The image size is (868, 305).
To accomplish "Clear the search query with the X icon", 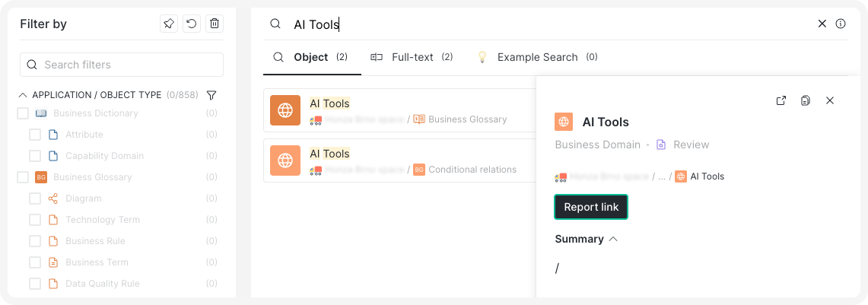I will [x=822, y=24].
